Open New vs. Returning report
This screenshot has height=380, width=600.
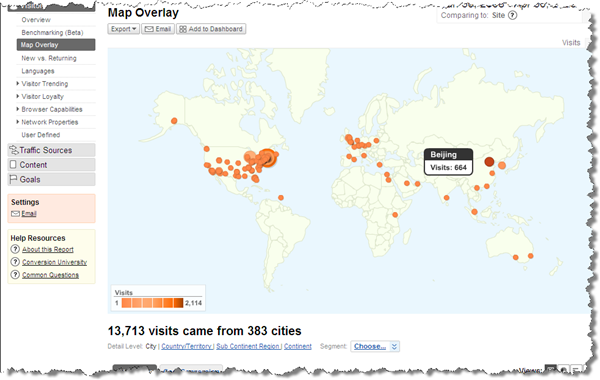49,58
